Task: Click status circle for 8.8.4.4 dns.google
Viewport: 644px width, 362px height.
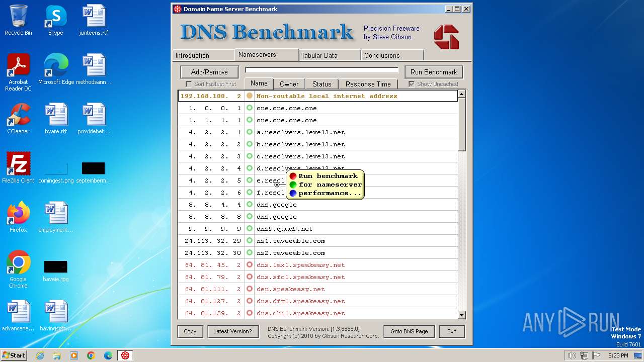Action: (250, 205)
